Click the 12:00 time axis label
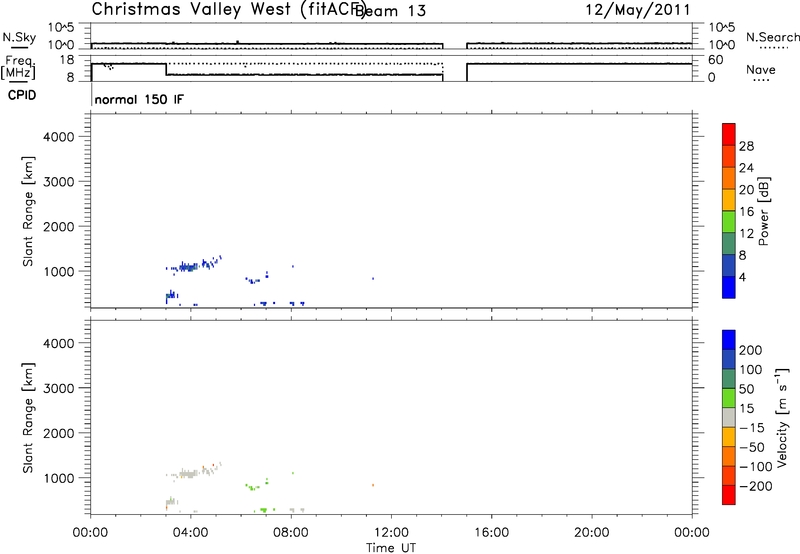 (391, 533)
